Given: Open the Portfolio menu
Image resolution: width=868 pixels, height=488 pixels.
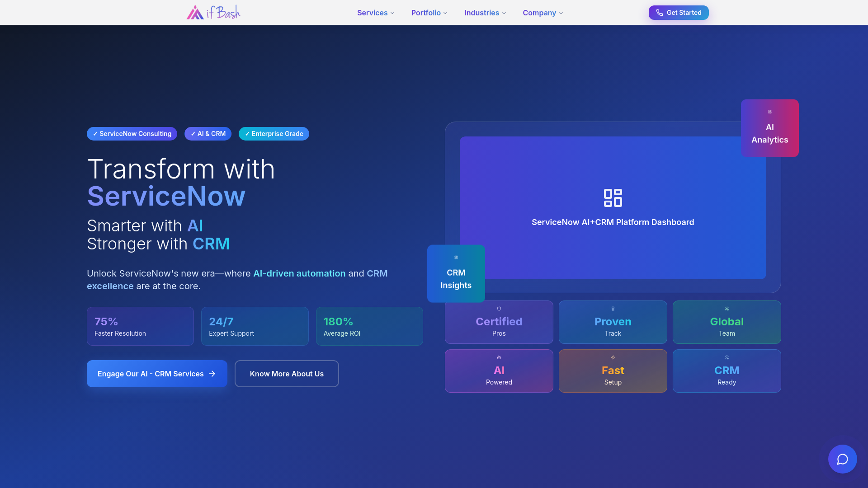Looking at the screenshot, I should (429, 13).
